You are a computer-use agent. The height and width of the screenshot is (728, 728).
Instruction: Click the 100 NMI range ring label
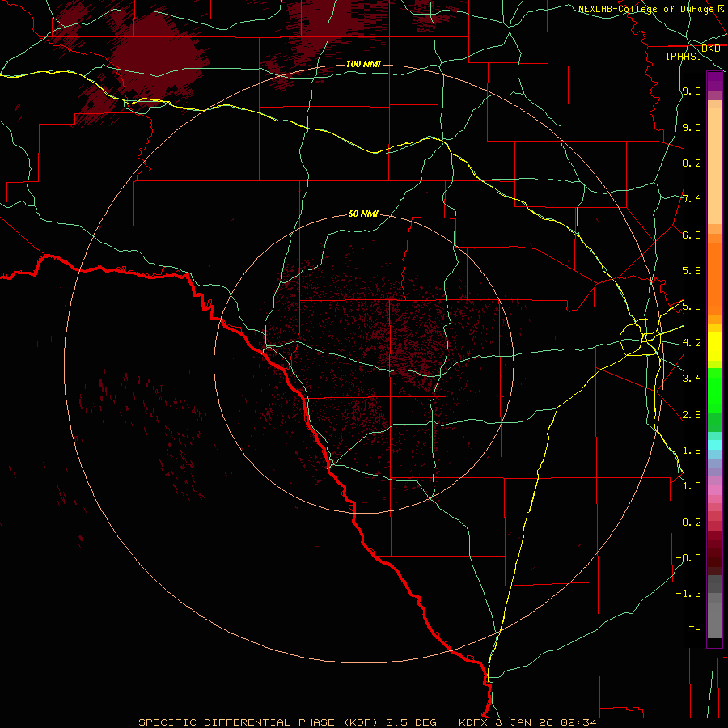point(363,64)
